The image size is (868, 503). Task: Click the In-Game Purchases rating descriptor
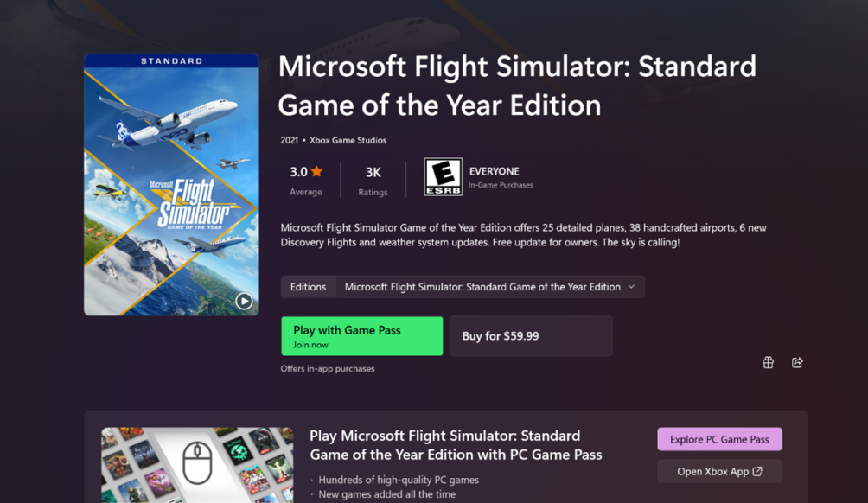(501, 185)
